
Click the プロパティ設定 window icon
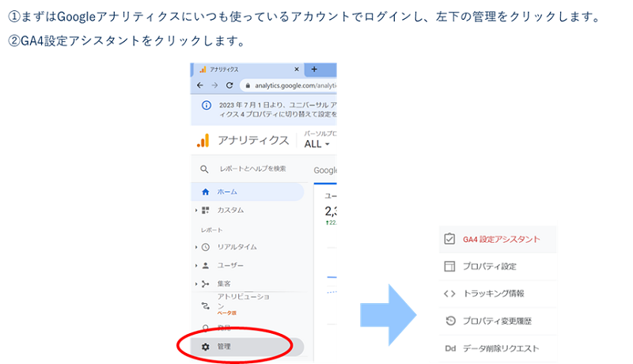click(x=449, y=267)
